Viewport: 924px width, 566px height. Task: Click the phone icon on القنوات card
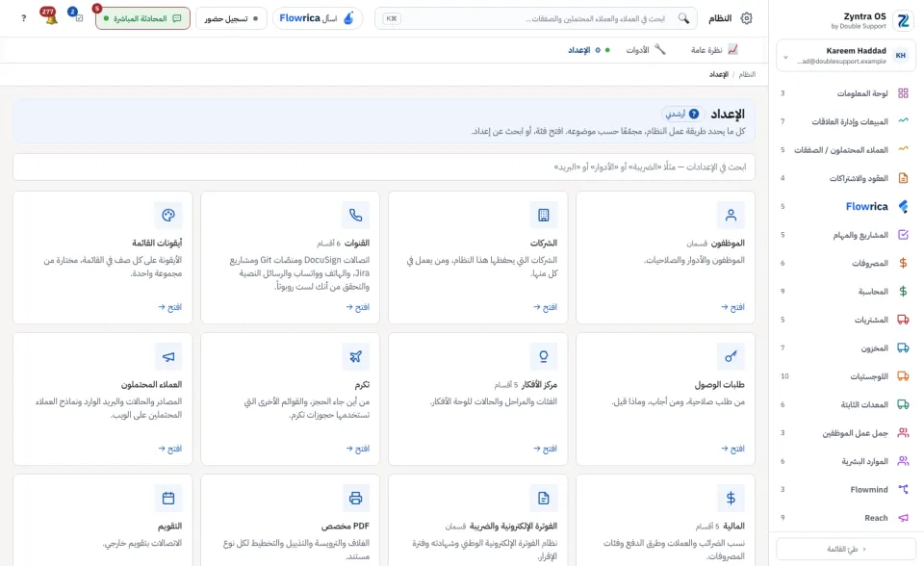pos(355,216)
